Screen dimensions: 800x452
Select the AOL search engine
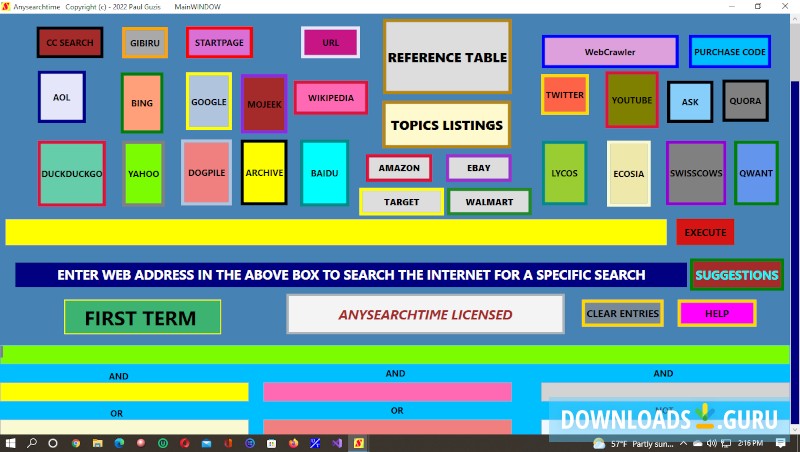[62, 97]
